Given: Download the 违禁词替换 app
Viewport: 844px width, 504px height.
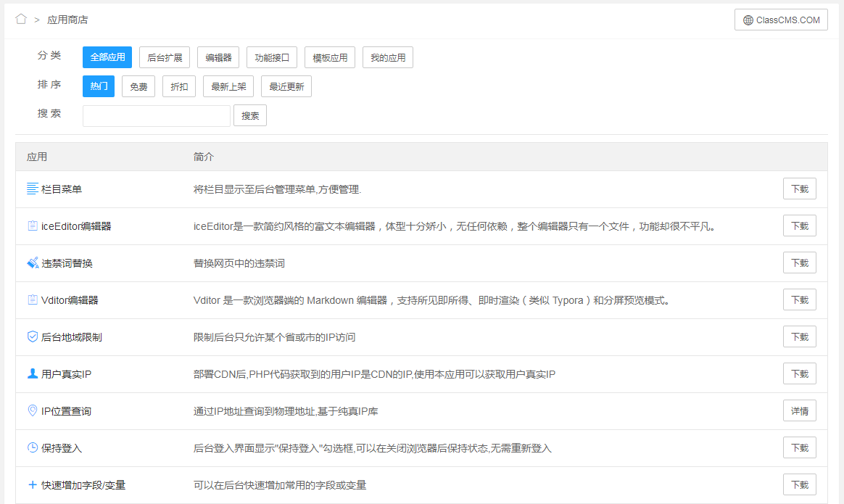Looking at the screenshot, I should 799,263.
